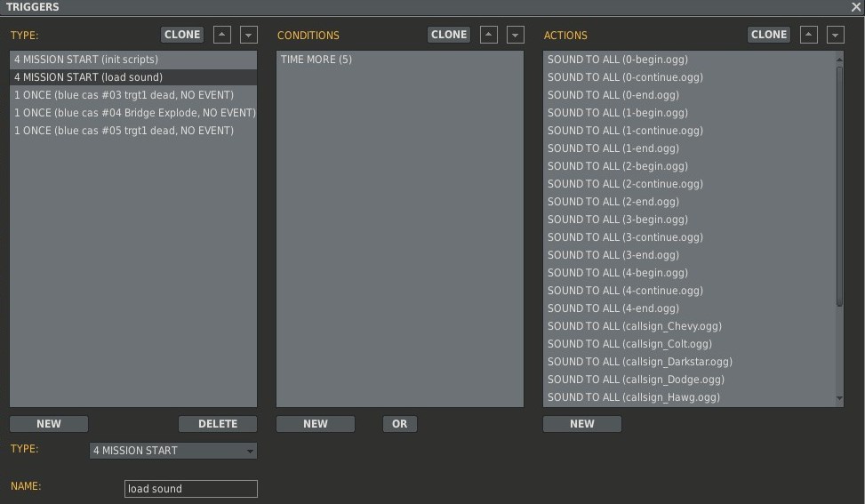
Task: Select action 'SOUND TO ALL (3-continue.ogg)'
Action: point(690,237)
